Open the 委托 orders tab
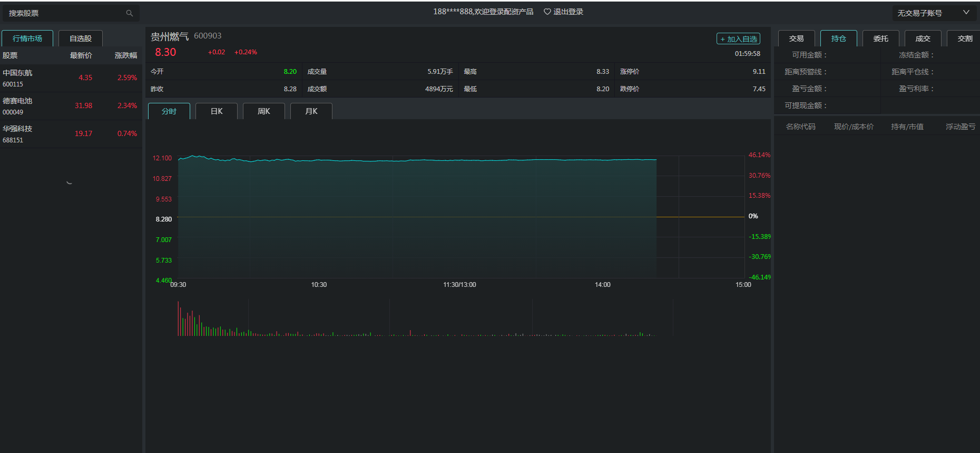The height and width of the screenshot is (453, 980). point(880,38)
